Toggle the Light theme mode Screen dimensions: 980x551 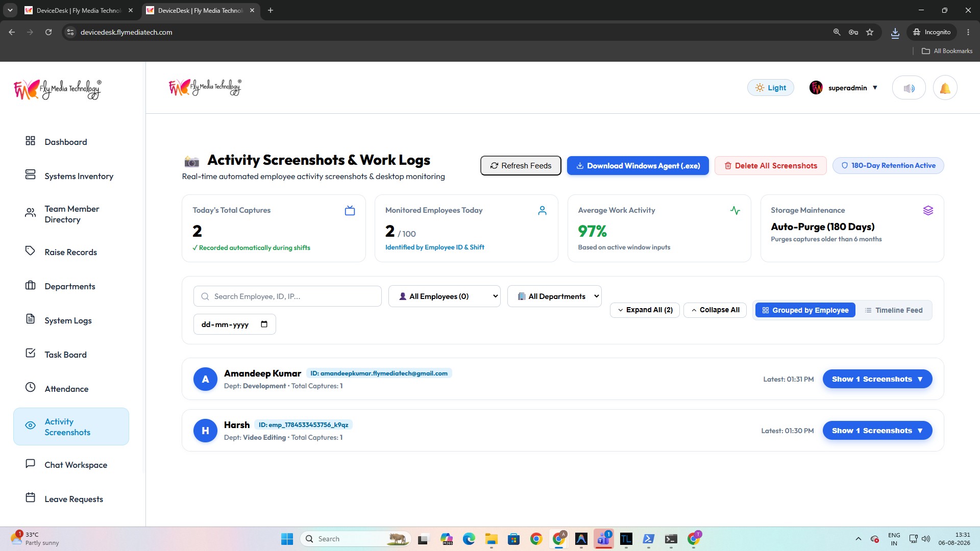(770, 88)
